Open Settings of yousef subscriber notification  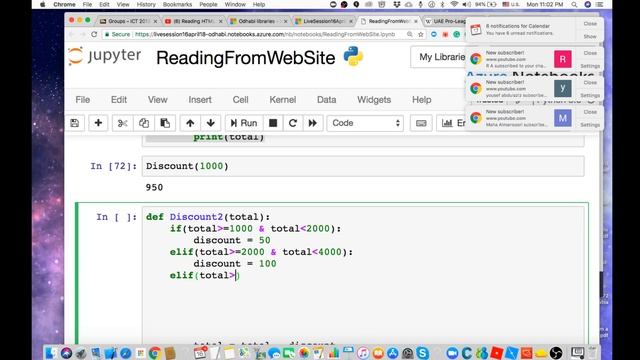(590, 95)
